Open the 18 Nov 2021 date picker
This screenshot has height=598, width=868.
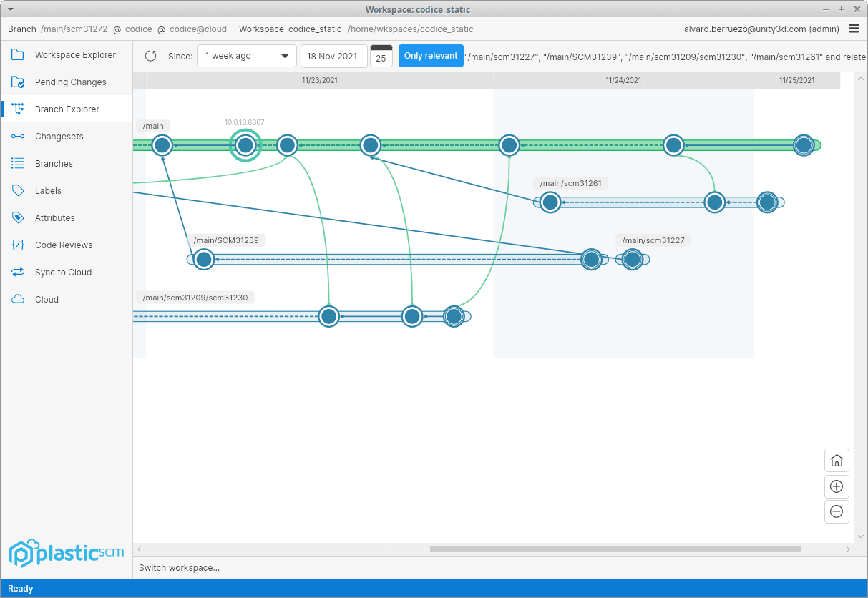pyautogui.click(x=333, y=55)
